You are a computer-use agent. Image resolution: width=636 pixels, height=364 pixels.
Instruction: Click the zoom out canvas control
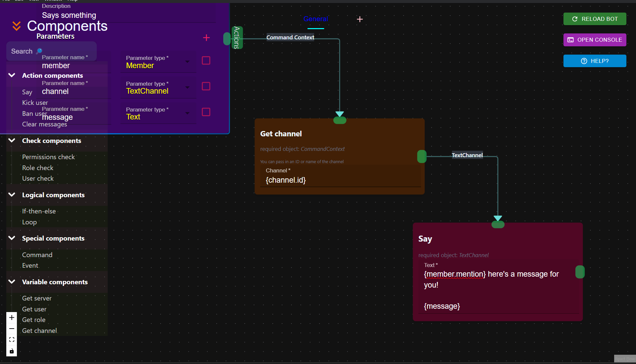click(12, 329)
